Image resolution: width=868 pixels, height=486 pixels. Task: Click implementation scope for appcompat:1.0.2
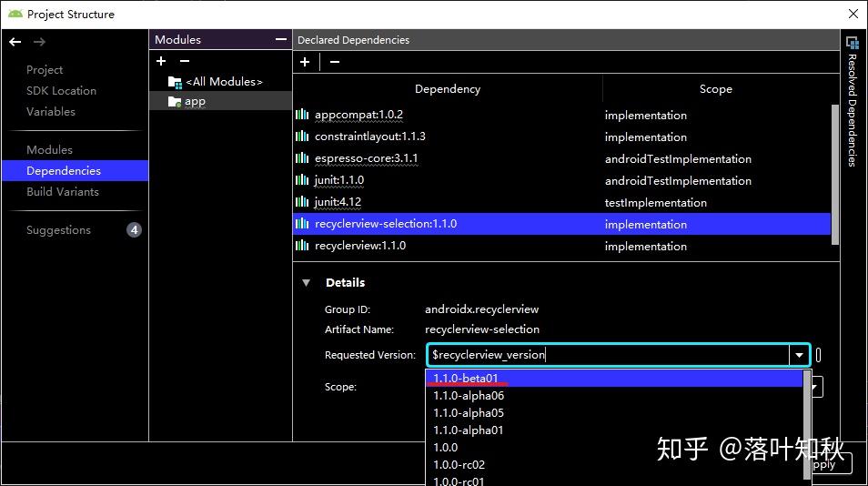pos(645,116)
